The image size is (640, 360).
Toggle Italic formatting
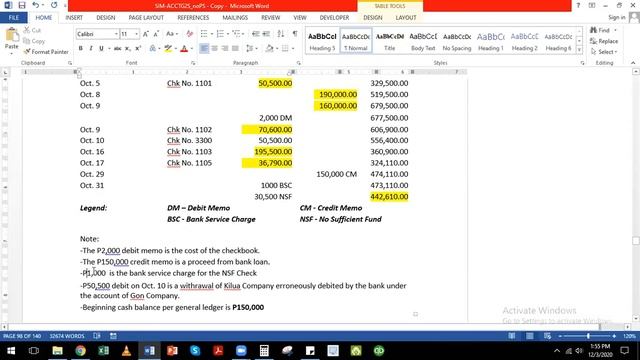91,49
